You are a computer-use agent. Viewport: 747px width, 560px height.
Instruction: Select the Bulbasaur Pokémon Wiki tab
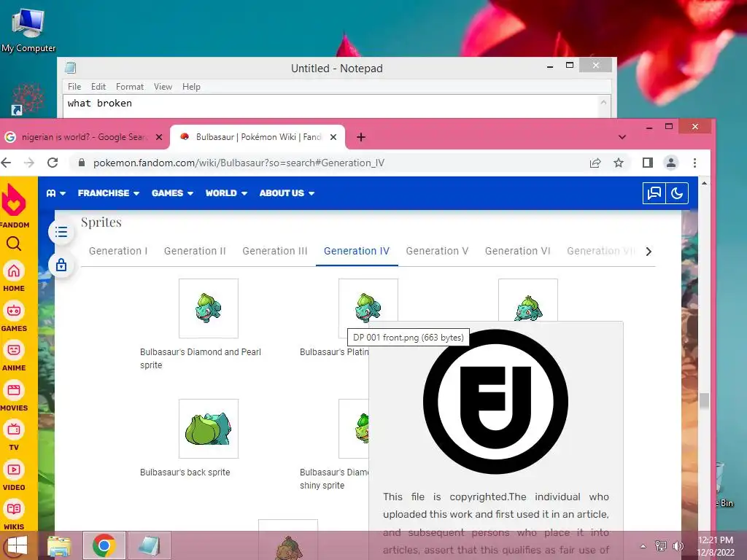point(258,137)
